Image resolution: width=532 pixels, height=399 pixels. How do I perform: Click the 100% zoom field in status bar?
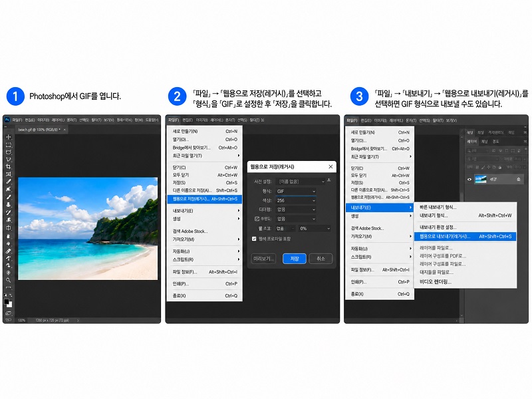coord(21,321)
